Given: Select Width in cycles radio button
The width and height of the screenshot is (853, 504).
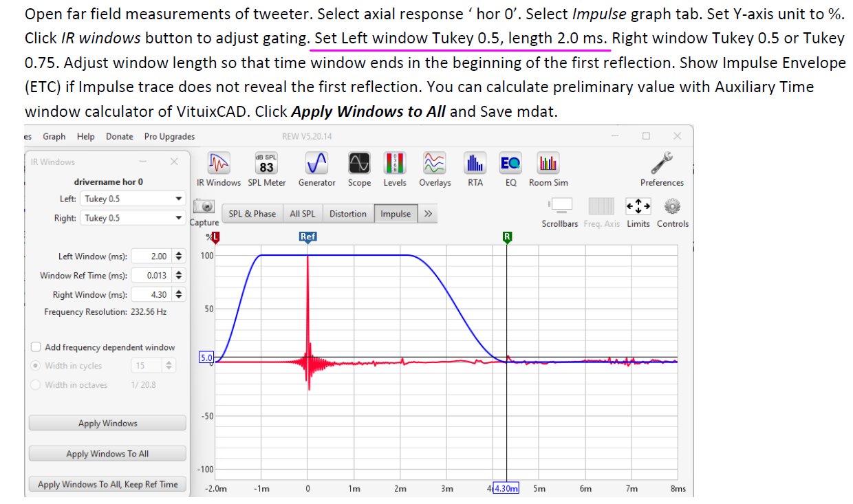Looking at the screenshot, I should point(36,366).
